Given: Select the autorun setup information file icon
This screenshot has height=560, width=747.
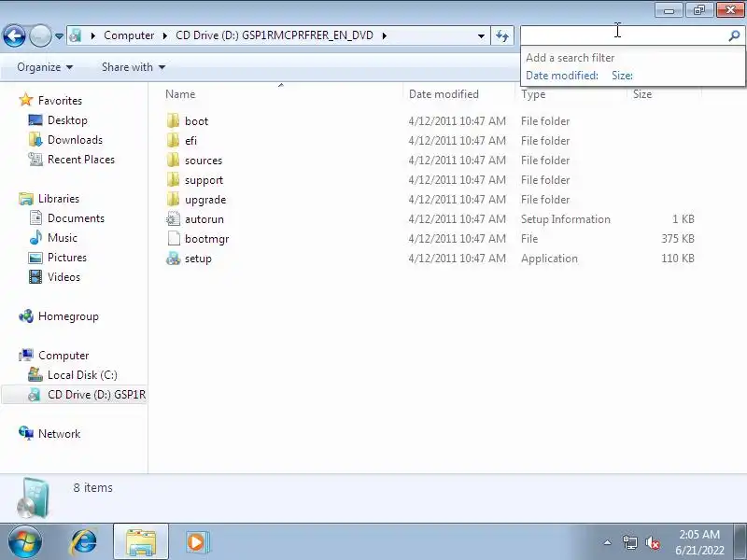Looking at the screenshot, I should point(174,219).
